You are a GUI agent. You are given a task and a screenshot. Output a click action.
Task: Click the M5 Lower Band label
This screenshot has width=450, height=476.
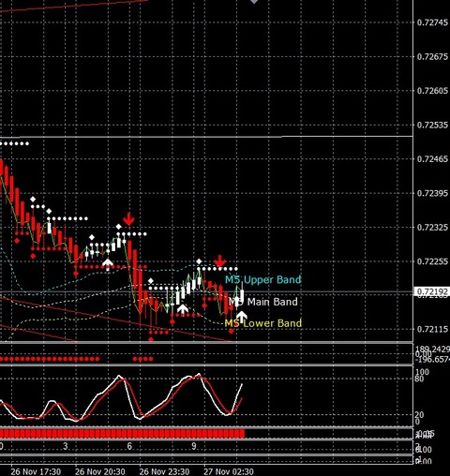point(263,323)
